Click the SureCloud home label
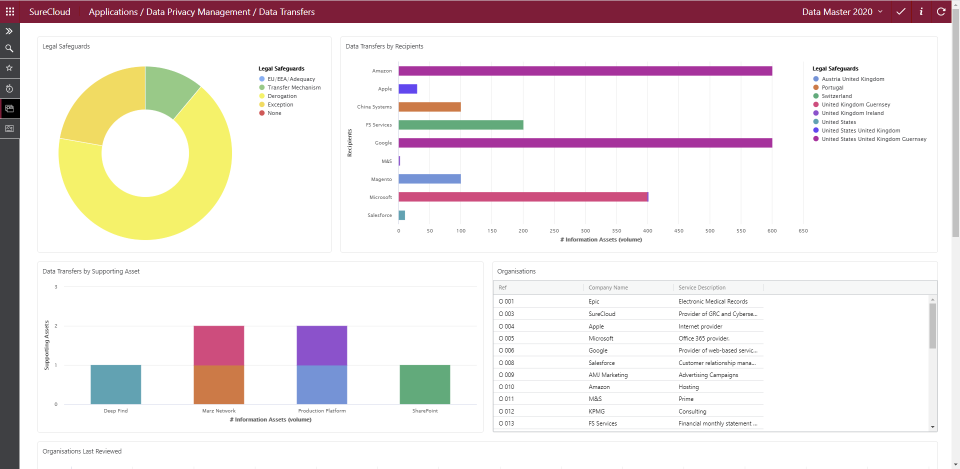 click(50, 12)
